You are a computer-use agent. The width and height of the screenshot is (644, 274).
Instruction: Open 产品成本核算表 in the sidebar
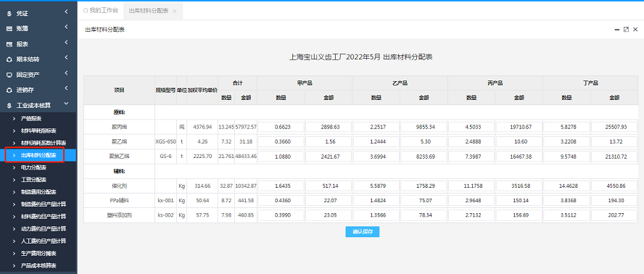pos(38,266)
